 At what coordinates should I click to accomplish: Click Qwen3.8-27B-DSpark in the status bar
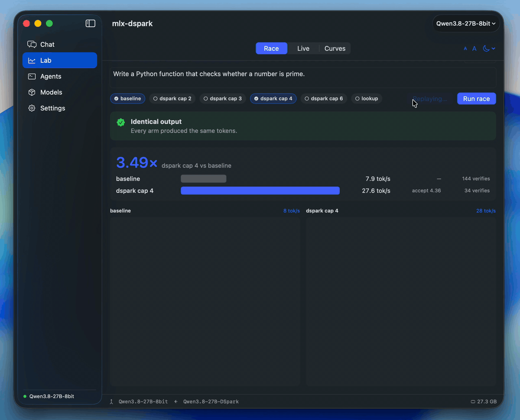click(x=211, y=401)
